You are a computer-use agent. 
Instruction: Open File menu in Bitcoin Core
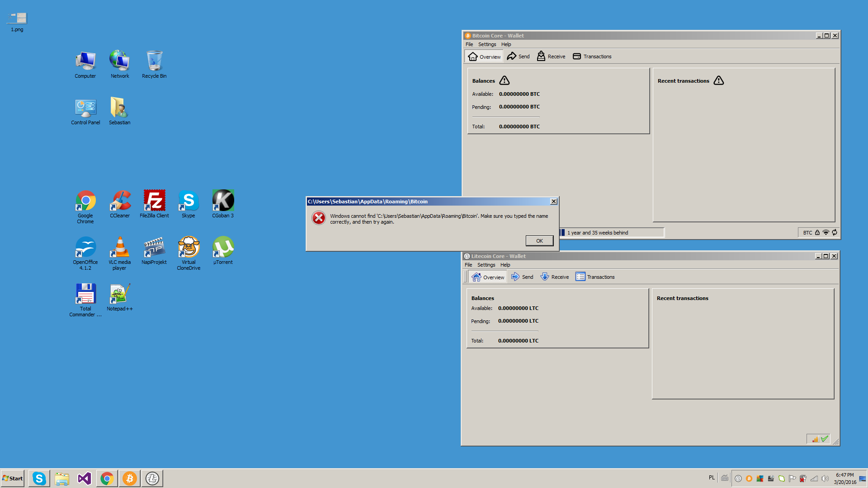point(469,44)
